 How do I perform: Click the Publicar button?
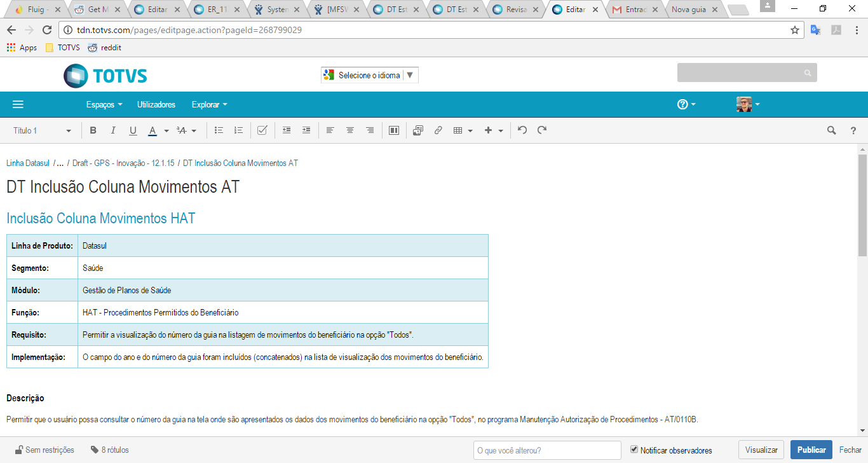pyautogui.click(x=811, y=450)
